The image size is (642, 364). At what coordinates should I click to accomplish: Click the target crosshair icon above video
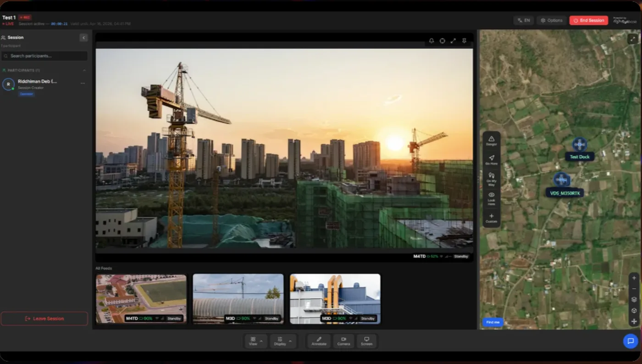pos(442,41)
